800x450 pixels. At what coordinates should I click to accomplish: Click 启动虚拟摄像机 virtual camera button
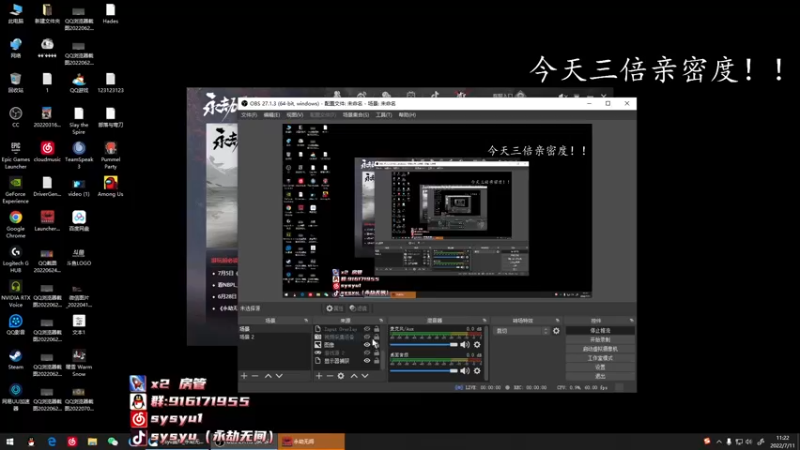[x=600, y=349]
